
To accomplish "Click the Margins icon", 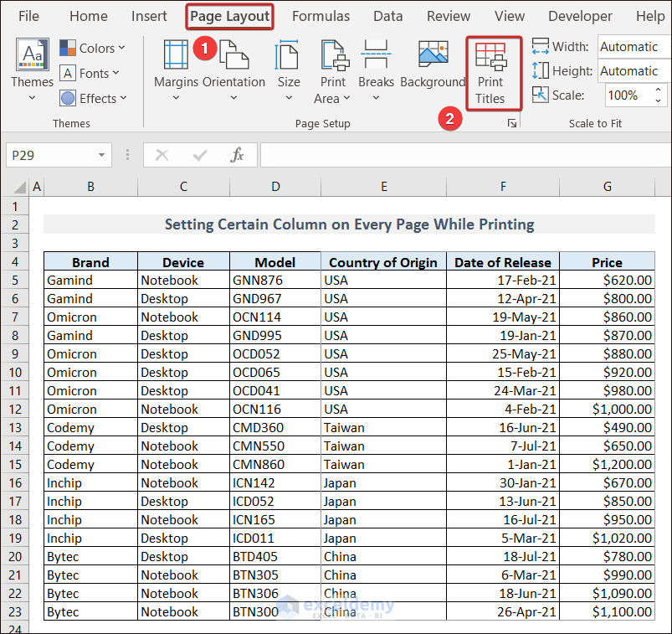I will coord(176,55).
